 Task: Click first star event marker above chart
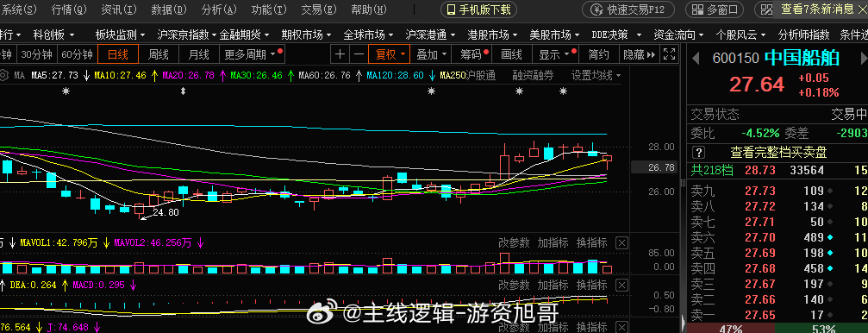[66, 91]
